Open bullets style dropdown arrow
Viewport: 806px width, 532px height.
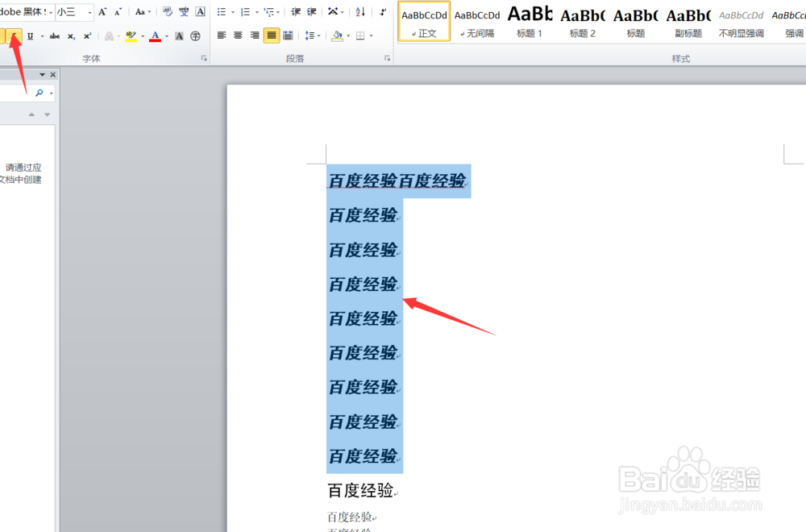coord(232,12)
